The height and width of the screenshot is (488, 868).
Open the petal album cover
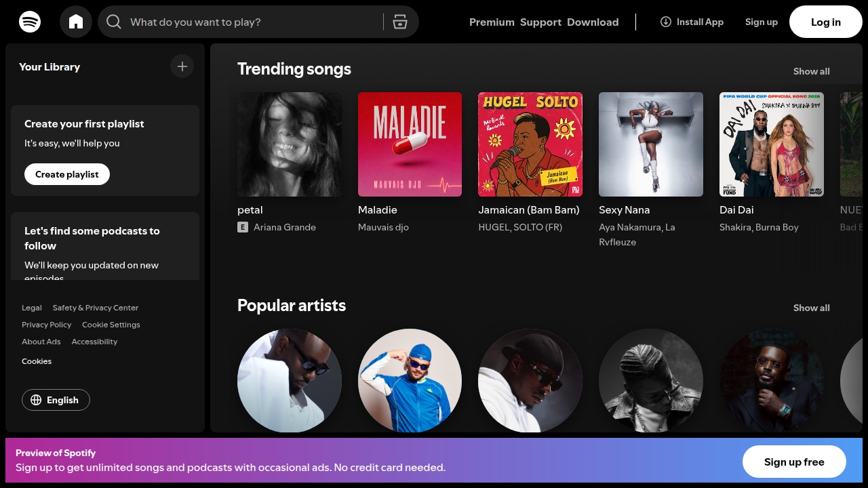click(290, 144)
